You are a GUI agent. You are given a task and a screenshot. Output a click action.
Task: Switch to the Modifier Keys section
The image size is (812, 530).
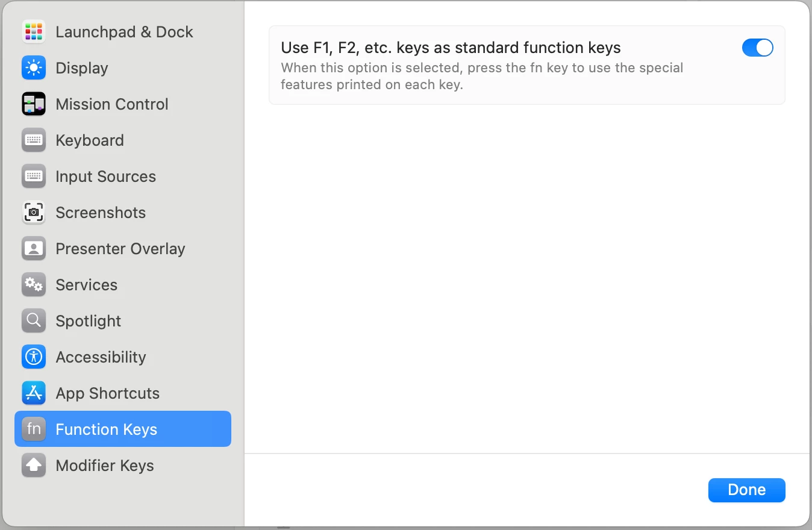tap(105, 466)
